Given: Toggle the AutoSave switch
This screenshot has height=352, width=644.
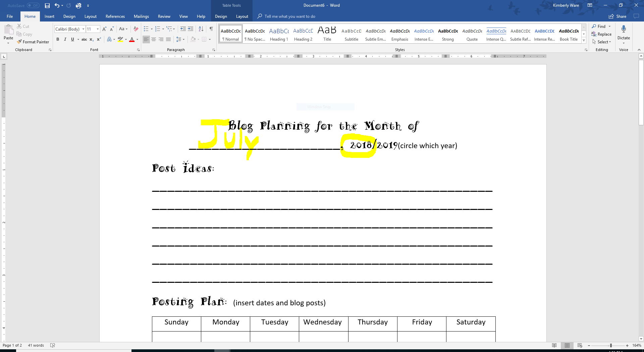Looking at the screenshot, I should click(x=33, y=5).
